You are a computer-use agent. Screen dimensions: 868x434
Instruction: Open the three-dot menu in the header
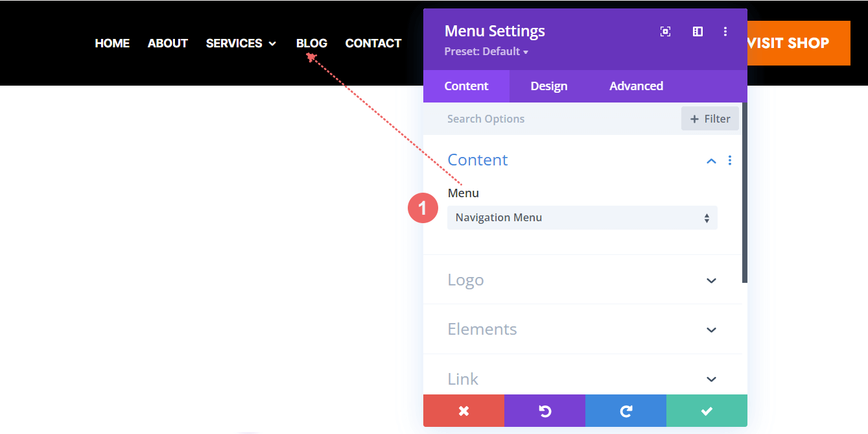point(725,31)
